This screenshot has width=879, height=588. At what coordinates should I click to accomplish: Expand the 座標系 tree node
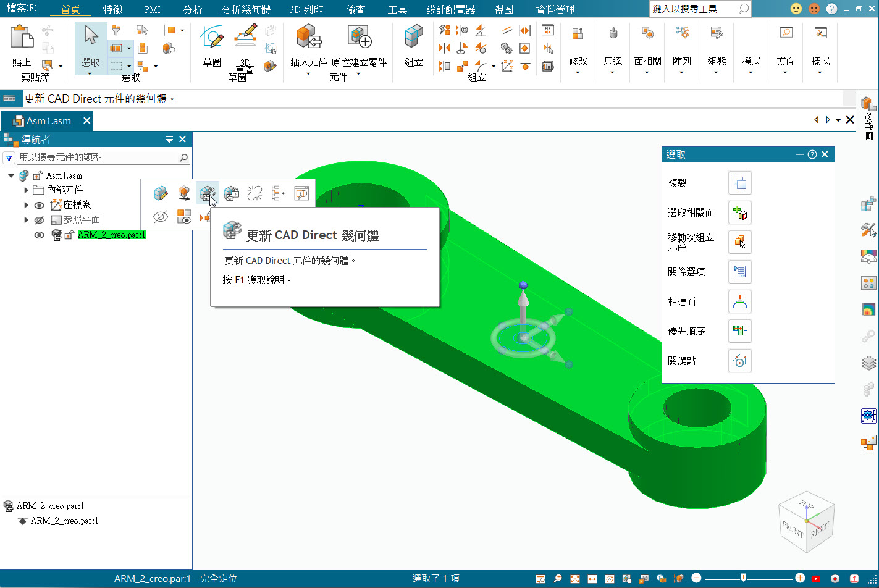coord(26,205)
